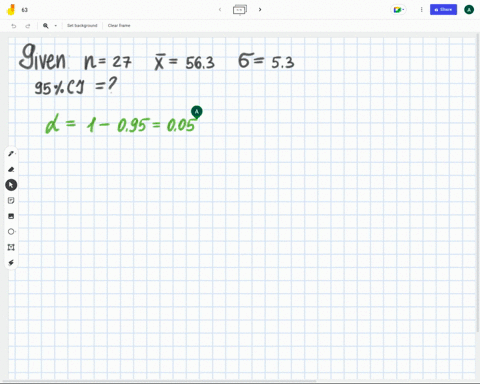480x384 pixels.
Task: Click the horizontal scrollbar at bottom
Action: coord(158,381)
